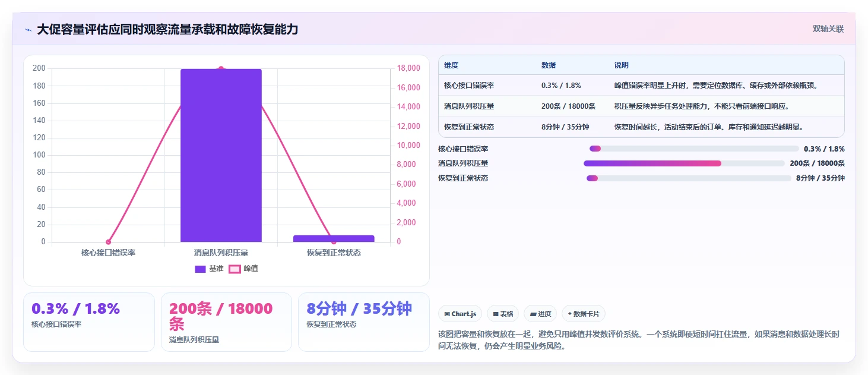Click the left axis value 200
868x375 pixels.
[x=39, y=68]
